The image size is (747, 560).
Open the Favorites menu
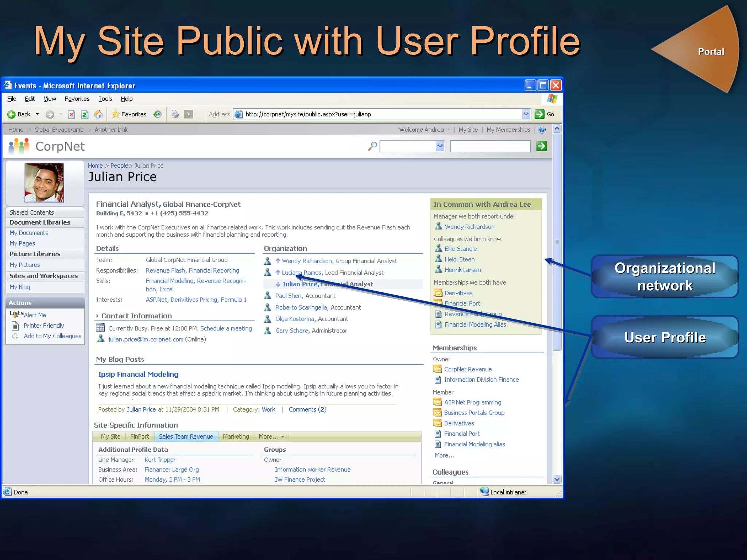click(77, 99)
